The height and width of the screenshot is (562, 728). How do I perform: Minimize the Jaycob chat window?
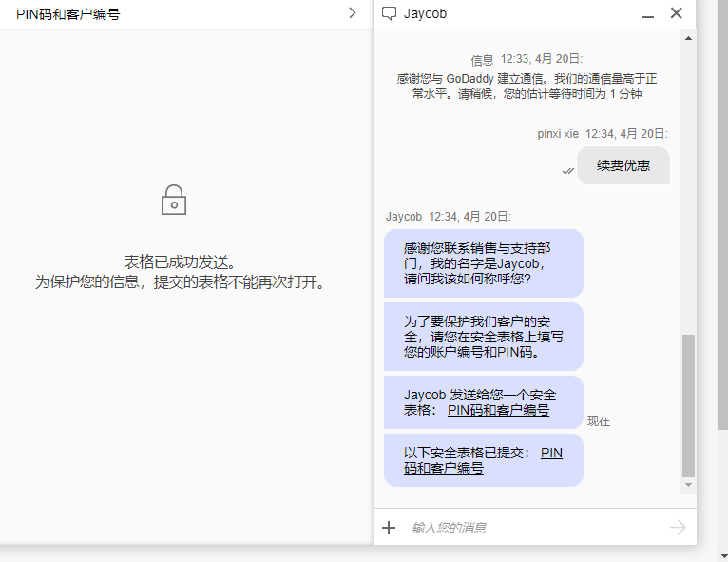click(648, 17)
